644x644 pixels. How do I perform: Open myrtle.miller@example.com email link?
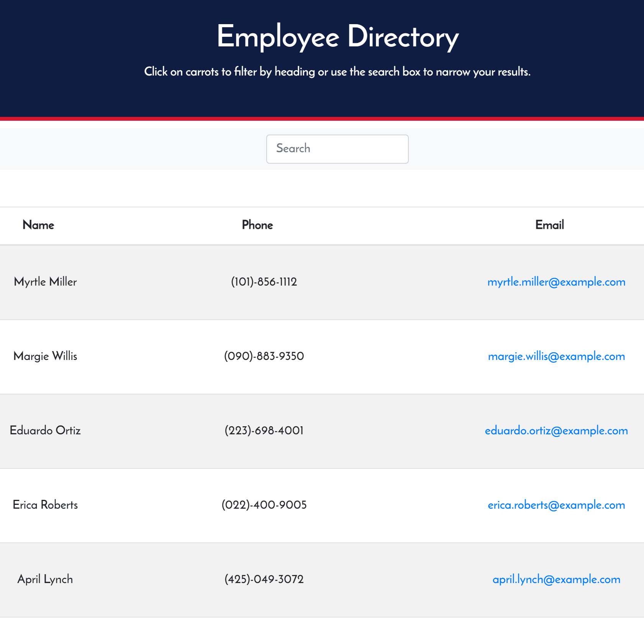556,282
